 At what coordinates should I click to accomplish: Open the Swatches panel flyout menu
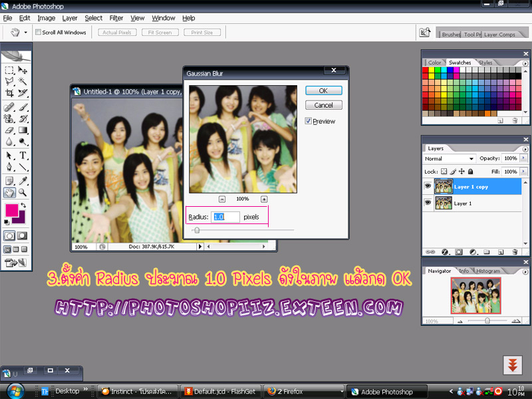pyautogui.click(x=525, y=63)
